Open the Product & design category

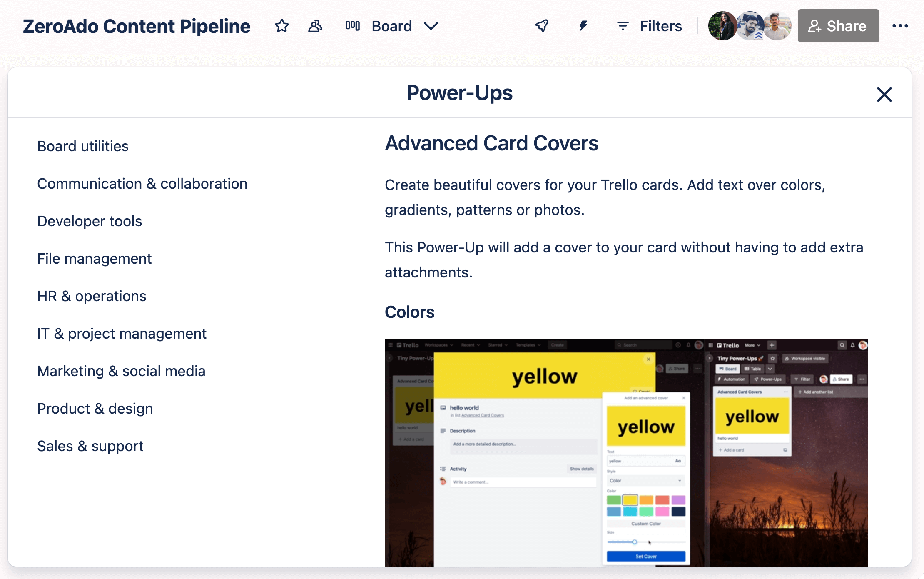(x=95, y=408)
